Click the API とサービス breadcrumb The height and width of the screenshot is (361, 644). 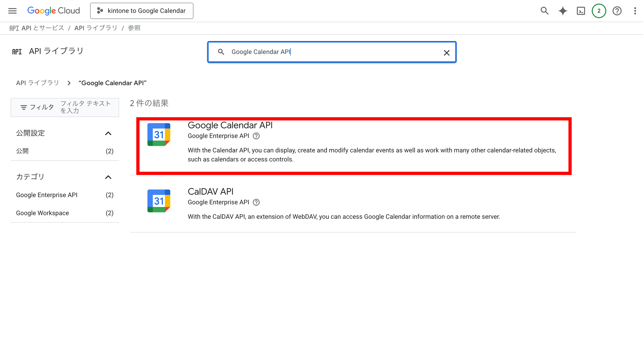point(43,28)
